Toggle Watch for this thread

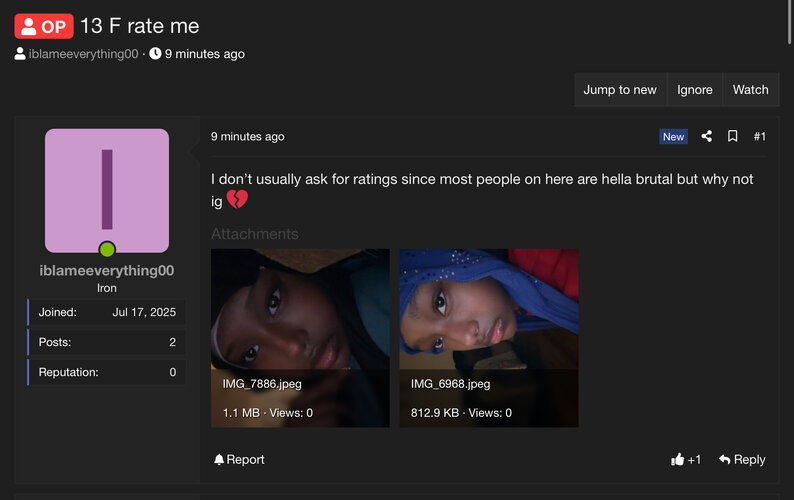click(x=750, y=90)
